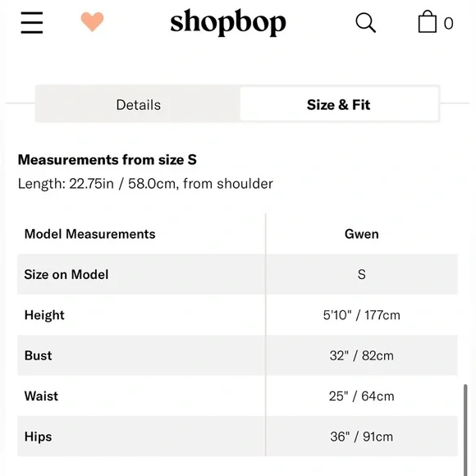Click the Waist value 25" / 64cm
Screen dimensions: 476x476
tap(362, 396)
